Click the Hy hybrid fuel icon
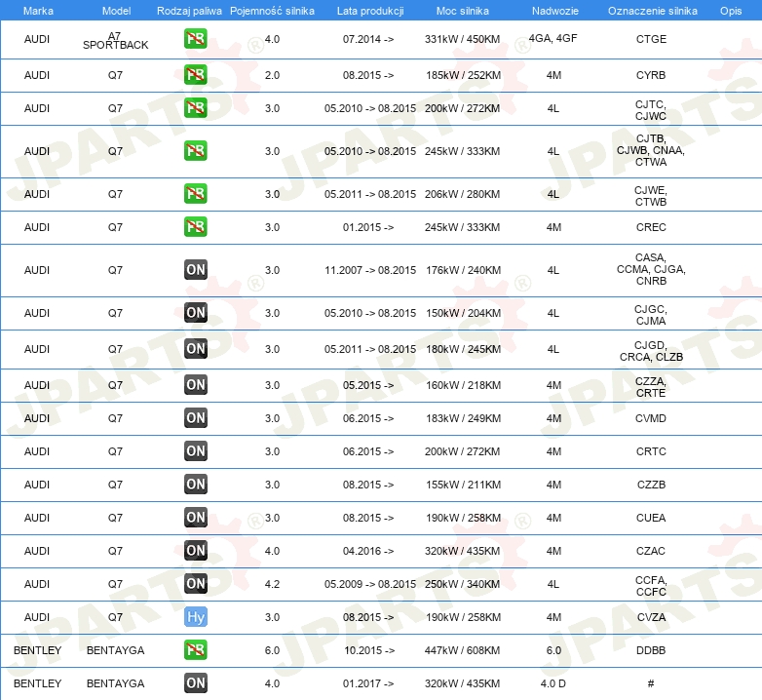 tap(196, 617)
